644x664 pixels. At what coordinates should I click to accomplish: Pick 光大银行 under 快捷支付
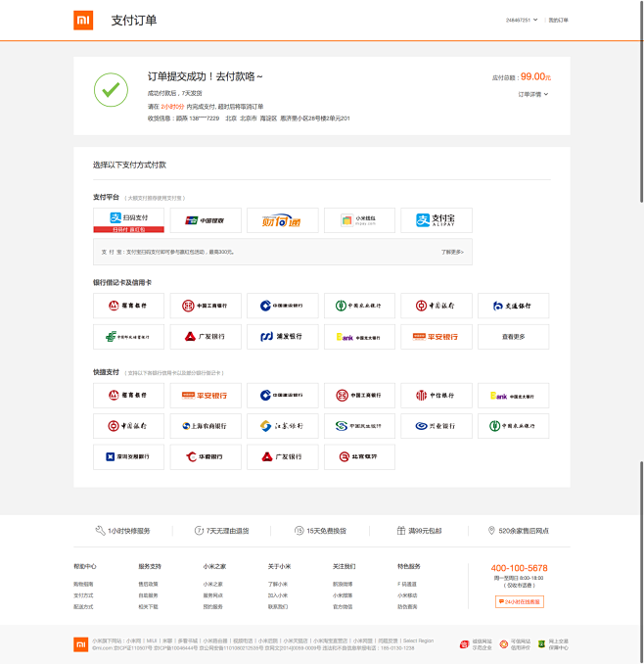(513, 396)
